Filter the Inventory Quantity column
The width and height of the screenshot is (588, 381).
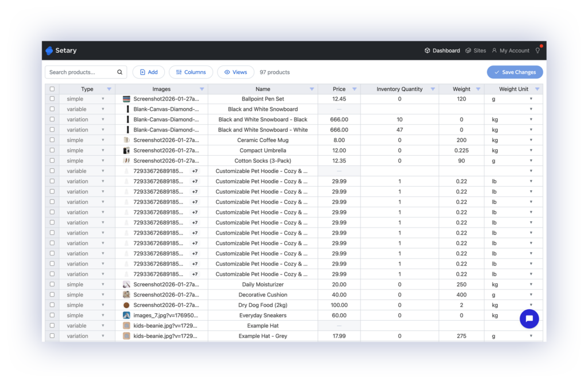tap(433, 89)
